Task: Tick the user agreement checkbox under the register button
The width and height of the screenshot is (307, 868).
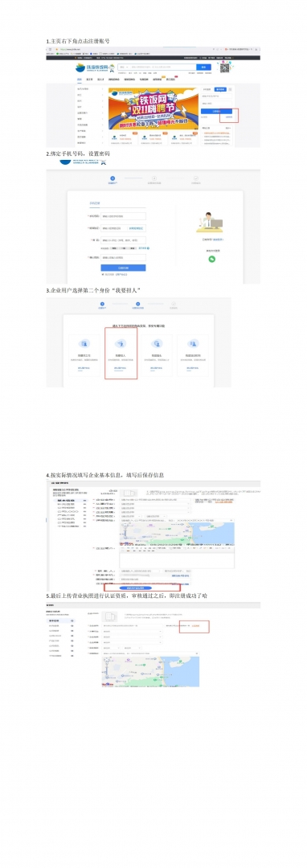Action: [x=103, y=274]
